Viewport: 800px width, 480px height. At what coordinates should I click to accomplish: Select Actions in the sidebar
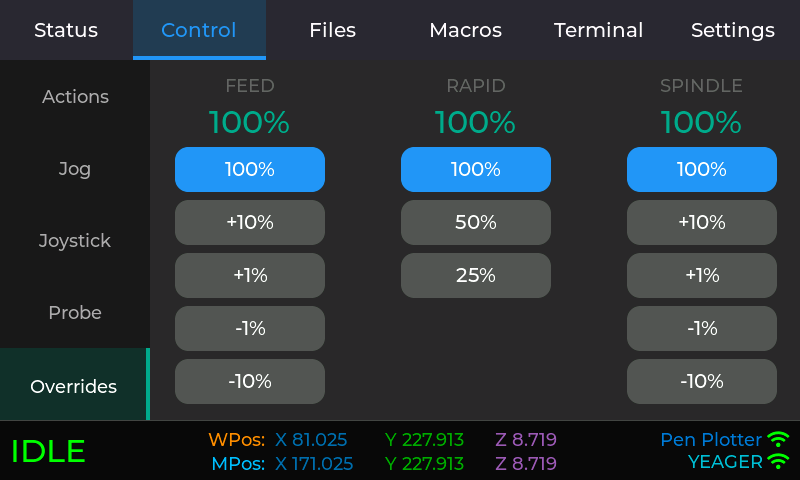click(75, 97)
